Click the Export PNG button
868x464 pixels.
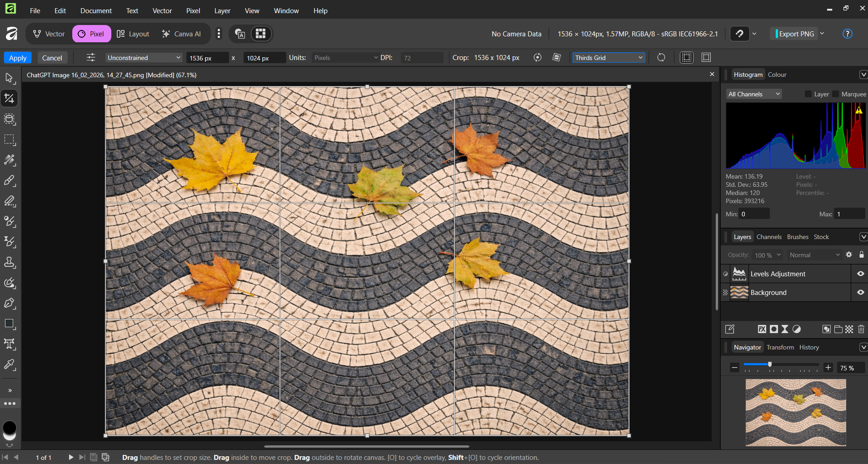point(796,34)
